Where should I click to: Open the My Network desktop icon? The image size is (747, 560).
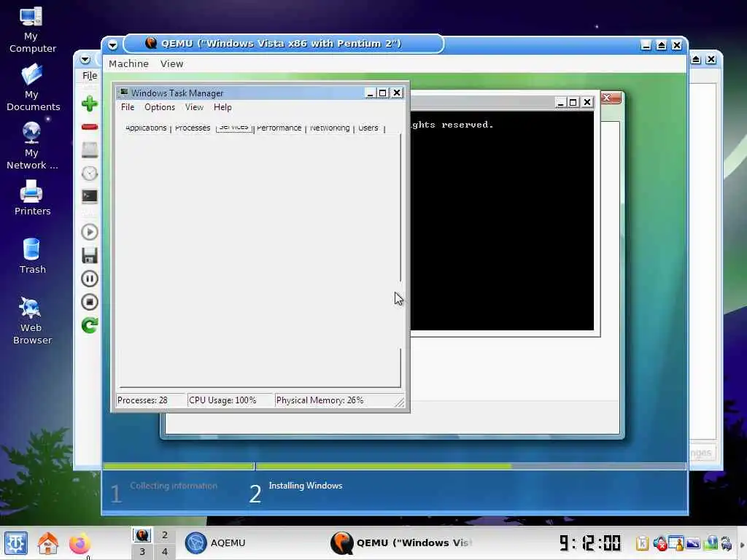31,146
